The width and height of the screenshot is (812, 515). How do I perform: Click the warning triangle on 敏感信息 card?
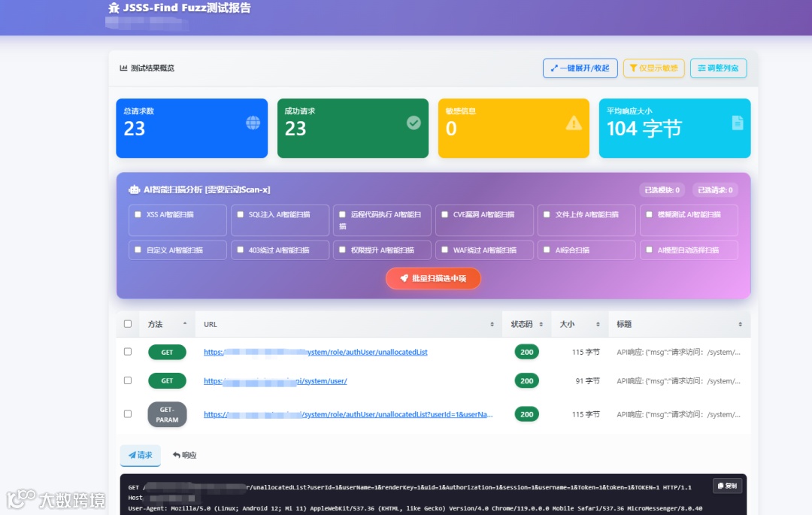tap(573, 123)
